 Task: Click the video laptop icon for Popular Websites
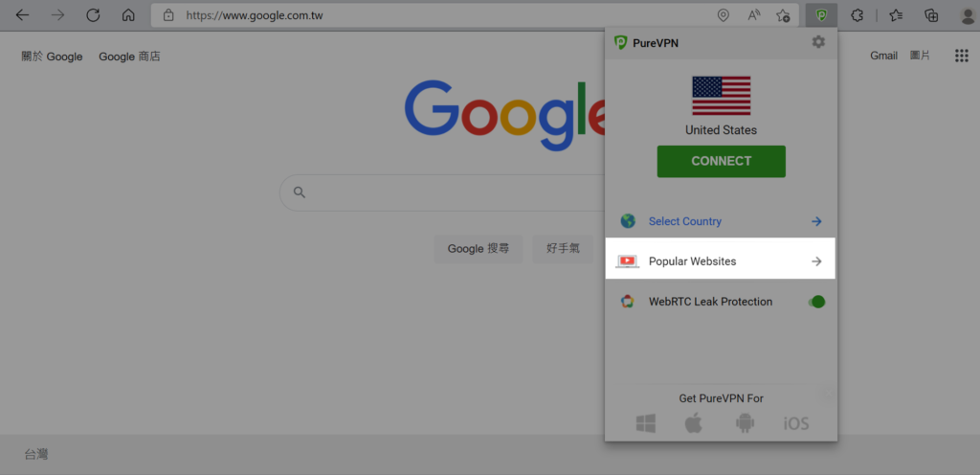click(628, 261)
